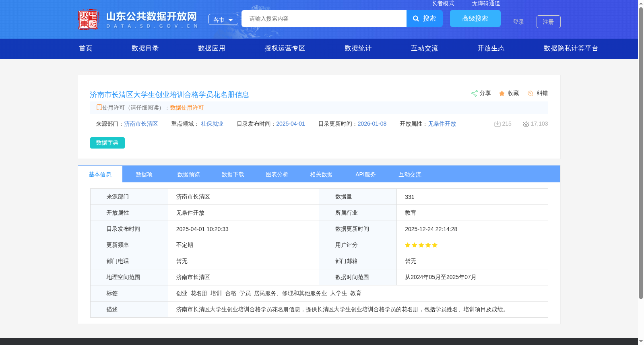Focus the search input field
The image size is (644, 345).
click(324, 19)
